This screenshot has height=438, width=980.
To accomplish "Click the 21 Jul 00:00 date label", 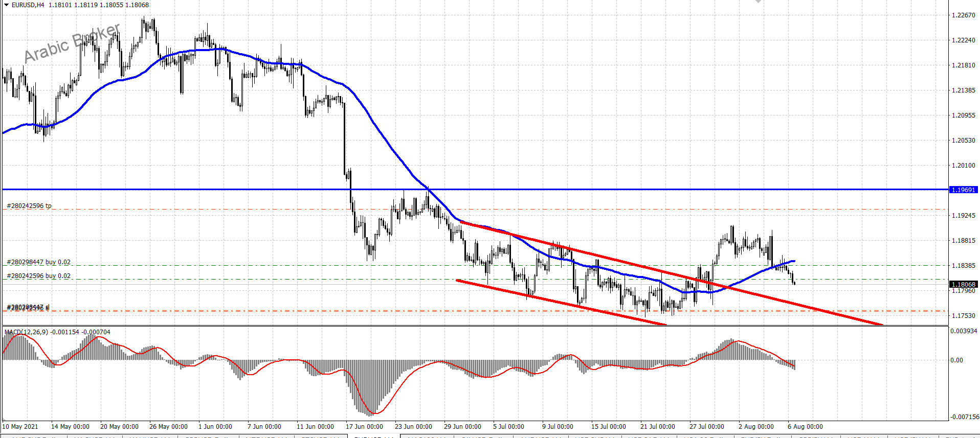I will click(x=658, y=427).
